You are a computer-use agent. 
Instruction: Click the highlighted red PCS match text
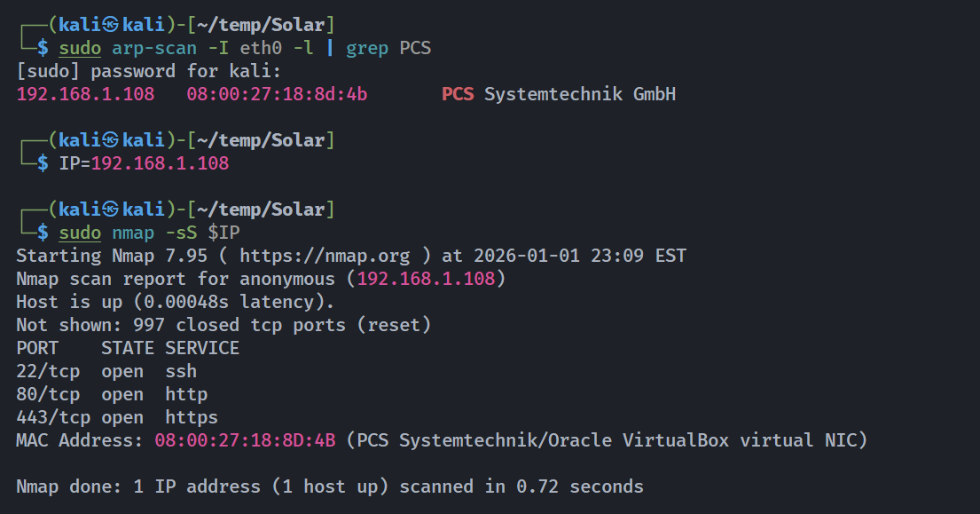pos(458,94)
